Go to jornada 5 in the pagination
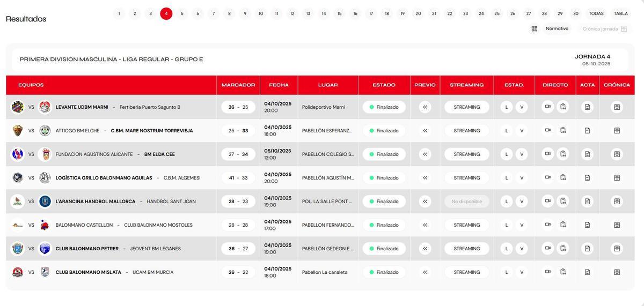Image resolution: width=644 pixels, height=306 pixels. 182,14
